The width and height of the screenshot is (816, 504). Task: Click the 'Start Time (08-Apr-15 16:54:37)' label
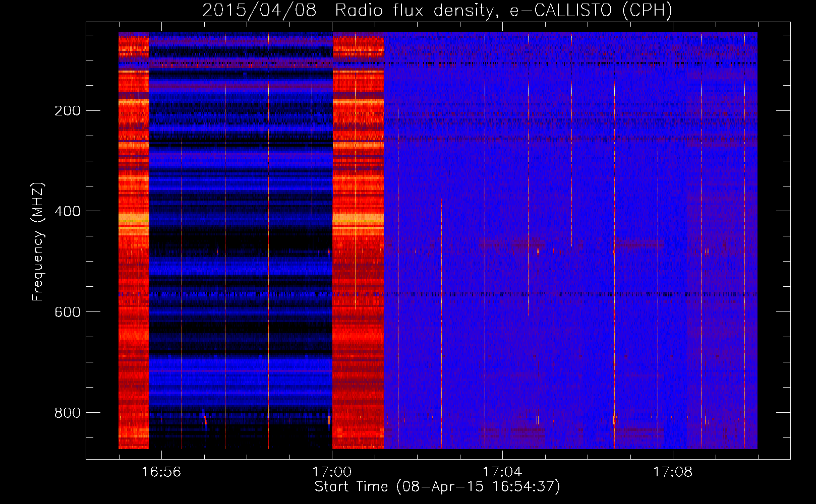(x=437, y=487)
